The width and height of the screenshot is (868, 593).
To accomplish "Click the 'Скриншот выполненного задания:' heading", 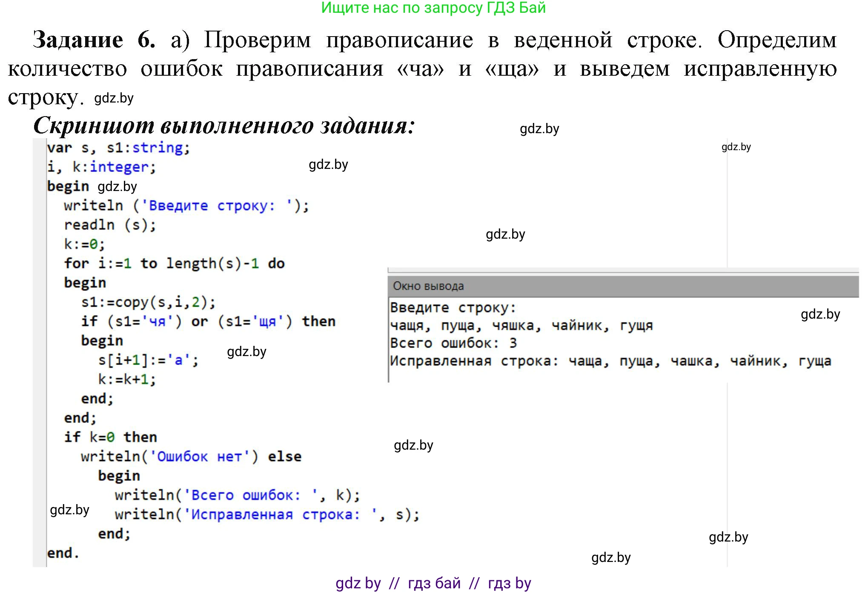I will point(224,125).
